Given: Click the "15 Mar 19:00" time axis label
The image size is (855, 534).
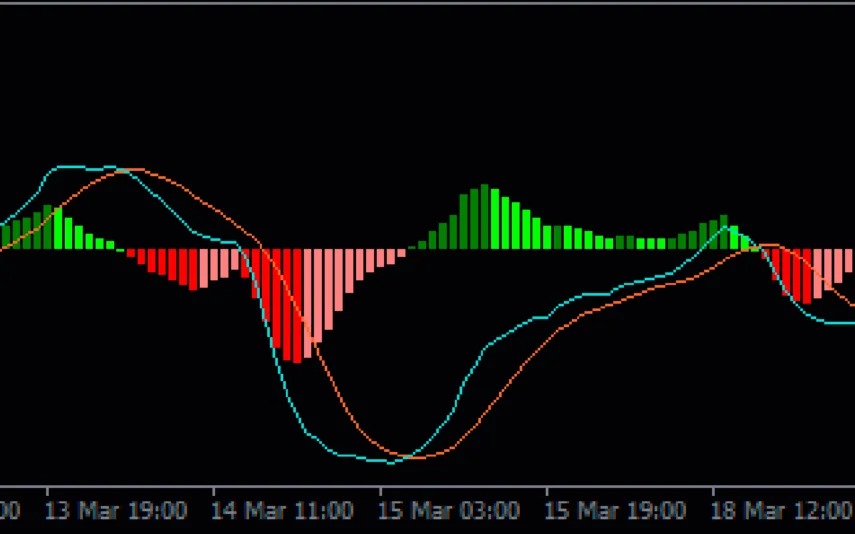Looking at the screenshot, I should click(x=616, y=511).
